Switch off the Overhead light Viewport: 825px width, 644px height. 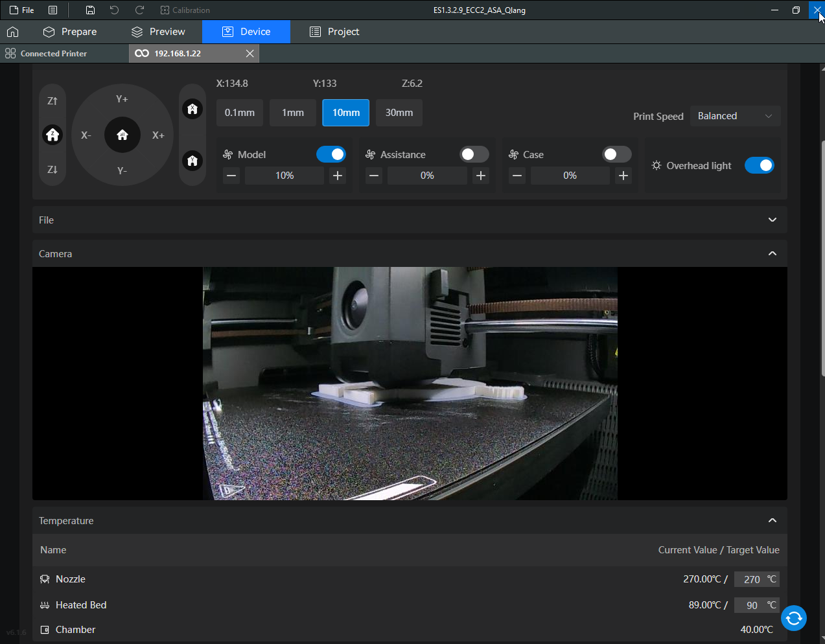tap(759, 165)
